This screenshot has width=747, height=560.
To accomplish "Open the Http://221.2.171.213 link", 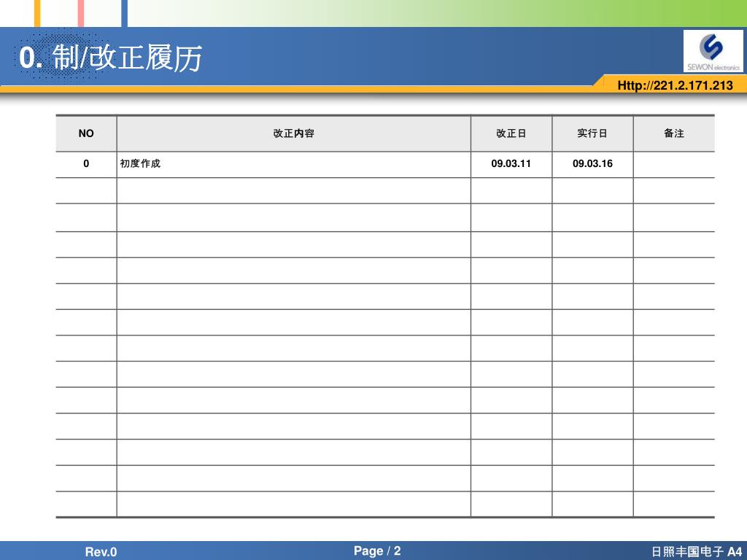I will (675, 86).
